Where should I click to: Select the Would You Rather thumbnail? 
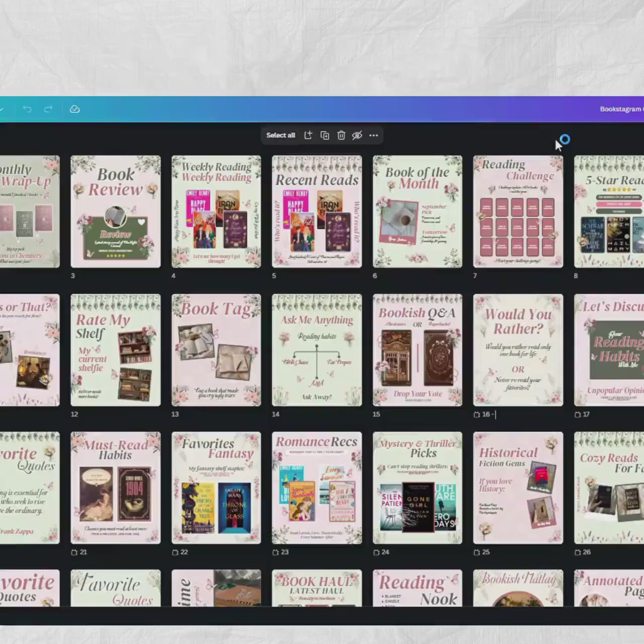click(518, 350)
